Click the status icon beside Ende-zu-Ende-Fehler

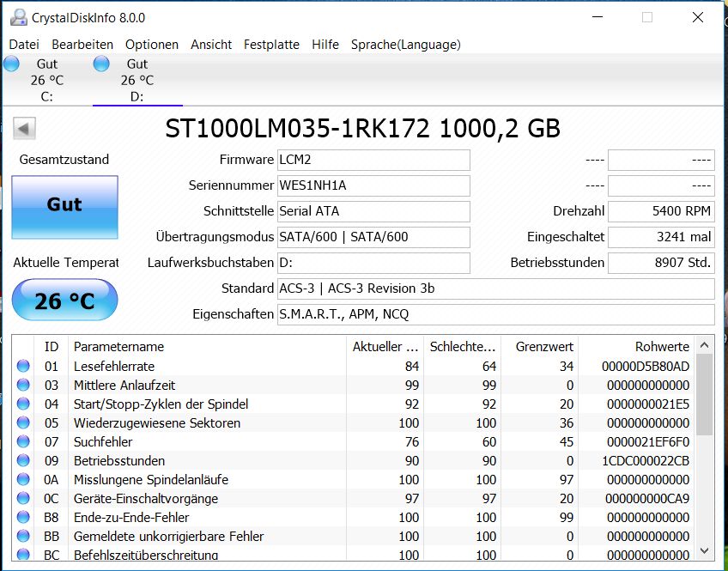[x=21, y=517]
